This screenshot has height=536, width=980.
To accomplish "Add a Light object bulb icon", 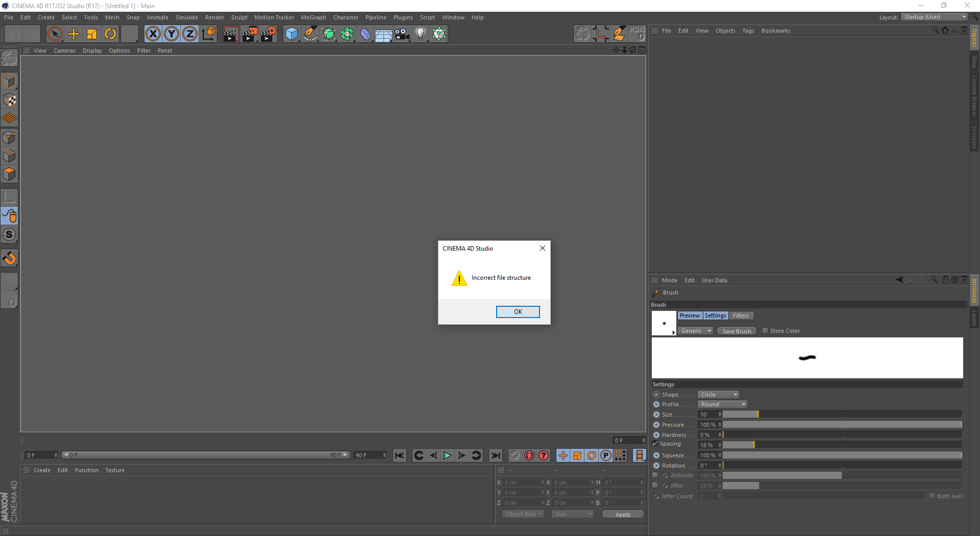I will tap(421, 34).
